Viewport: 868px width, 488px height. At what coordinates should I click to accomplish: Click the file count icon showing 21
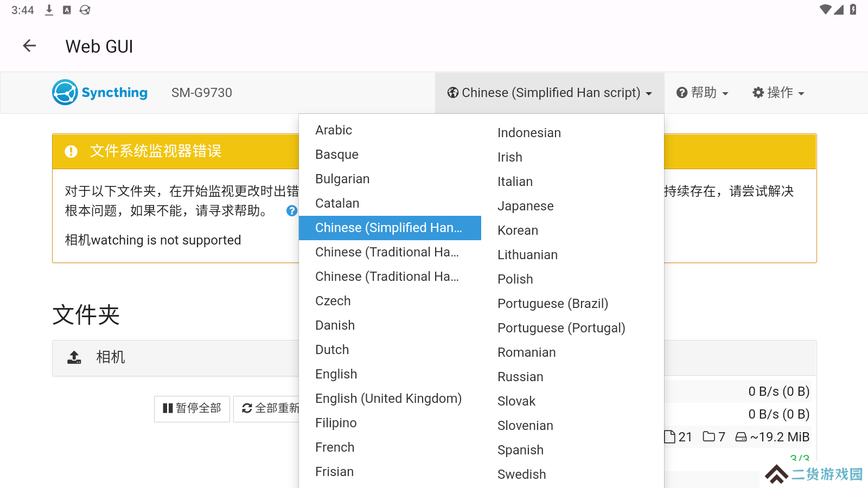[x=670, y=436]
